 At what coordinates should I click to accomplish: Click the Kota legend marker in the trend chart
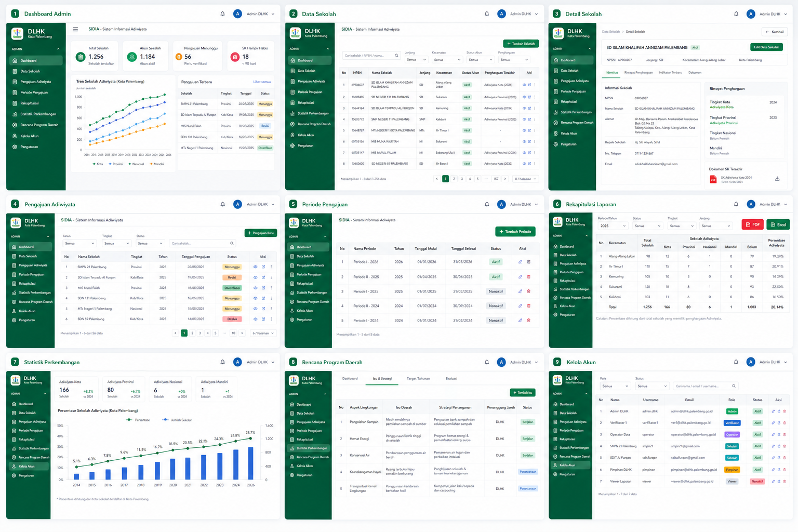click(95, 164)
